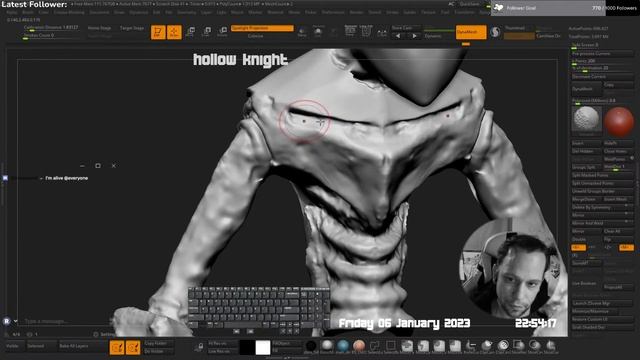
Task: Click the previous camera left arrow
Action: pos(398,36)
